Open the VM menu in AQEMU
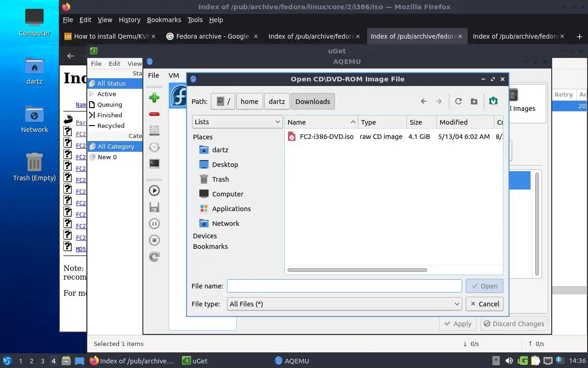Screen dimensions: 588x368 point(174,75)
